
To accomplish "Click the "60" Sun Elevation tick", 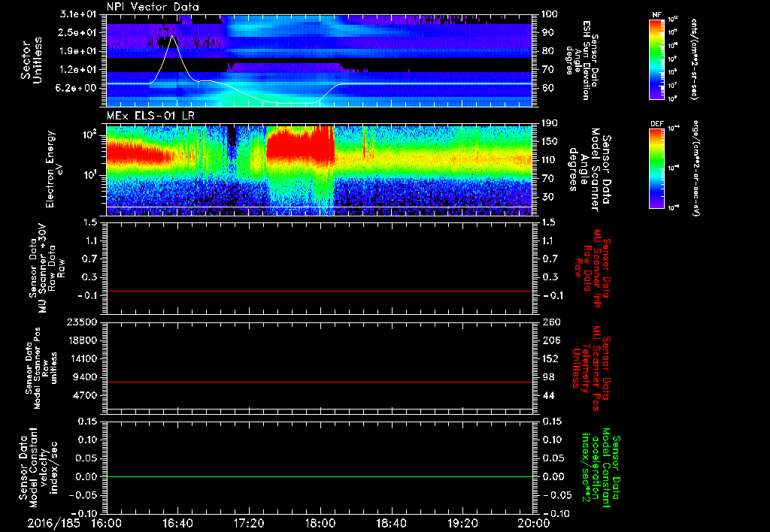I will pos(547,88).
